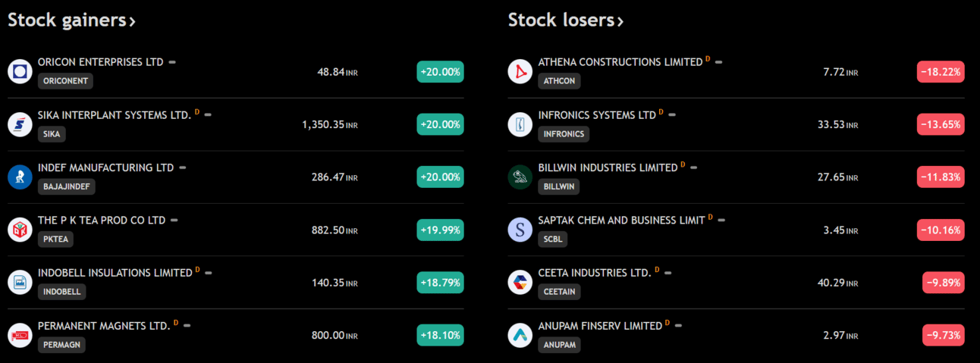The width and height of the screenshot is (980, 363).
Task: Click the −18.22% badge for Athena Constructions
Action: pos(941,72)
